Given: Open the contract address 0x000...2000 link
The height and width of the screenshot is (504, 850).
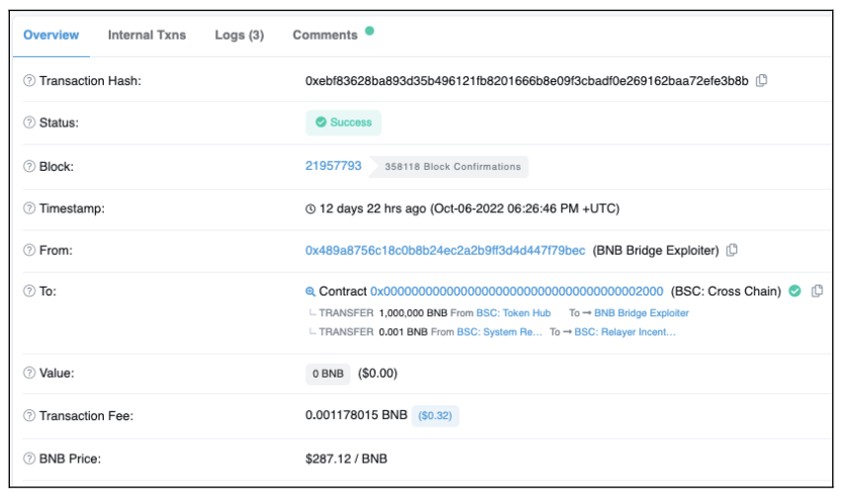Looking at the screenshot, I should [517, 292].
